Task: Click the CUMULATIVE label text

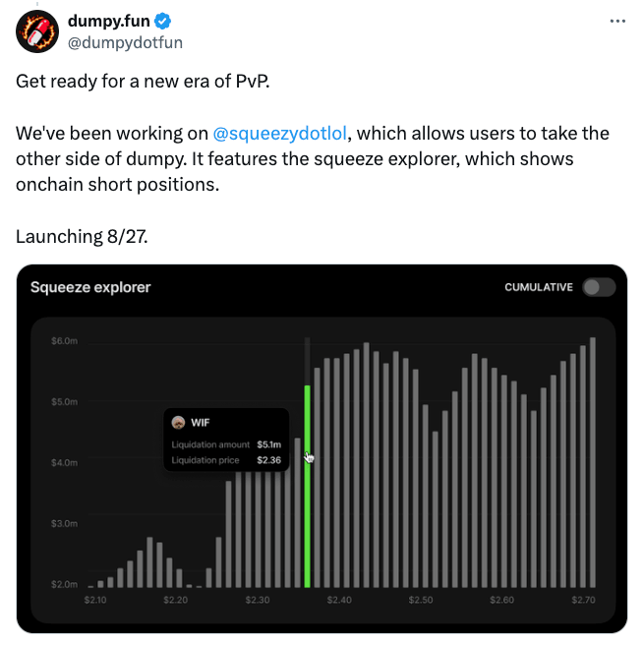Action: (x=538, y=287)
